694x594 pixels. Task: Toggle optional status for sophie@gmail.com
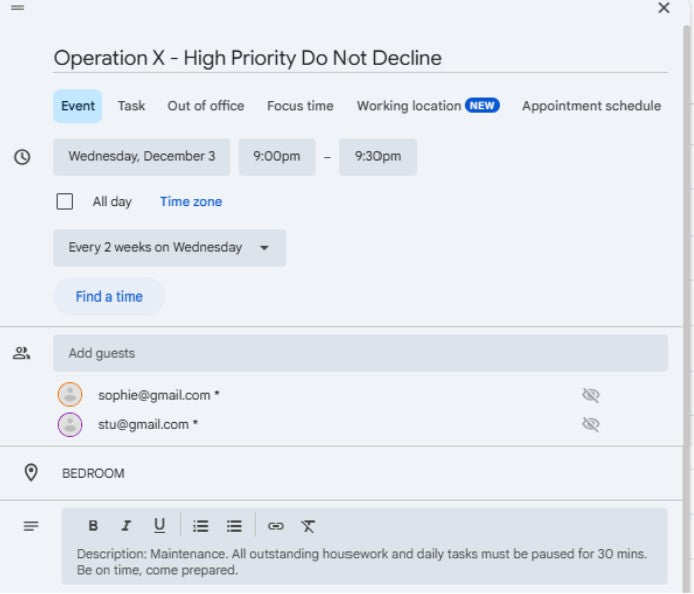(x=591, y=395)
